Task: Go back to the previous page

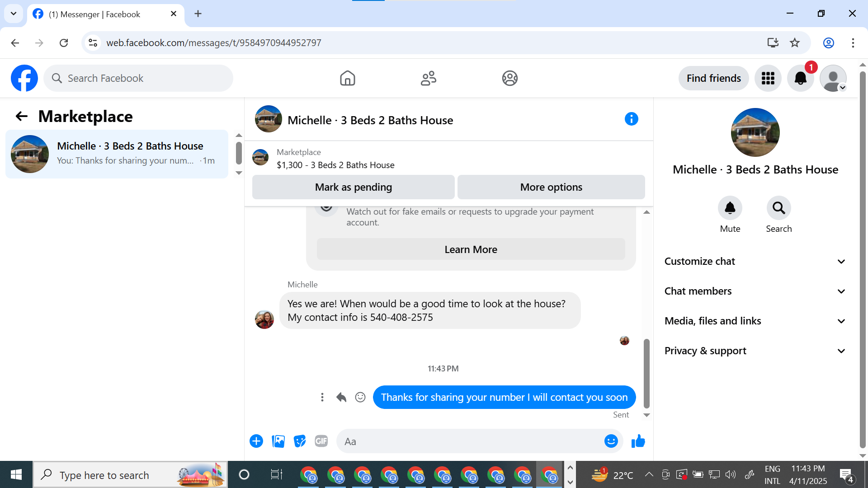Action: click(x=15, y=42)
